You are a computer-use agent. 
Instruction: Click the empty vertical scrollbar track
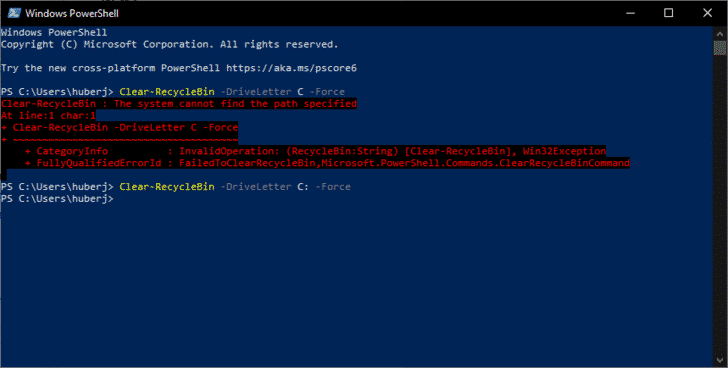[720, 204]
